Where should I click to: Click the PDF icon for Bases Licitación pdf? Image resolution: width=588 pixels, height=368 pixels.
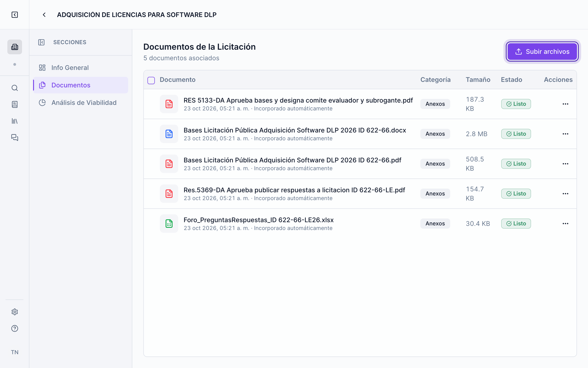point(169,164)
